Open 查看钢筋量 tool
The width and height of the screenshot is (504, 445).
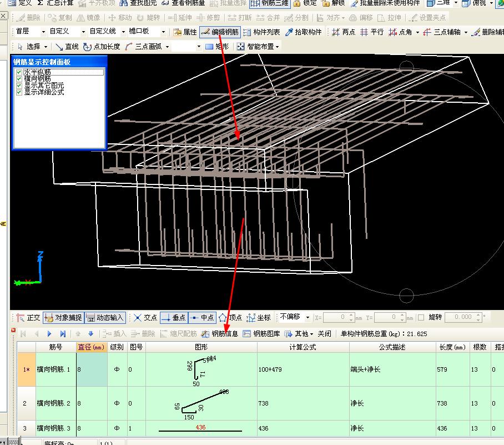[183, 3]
